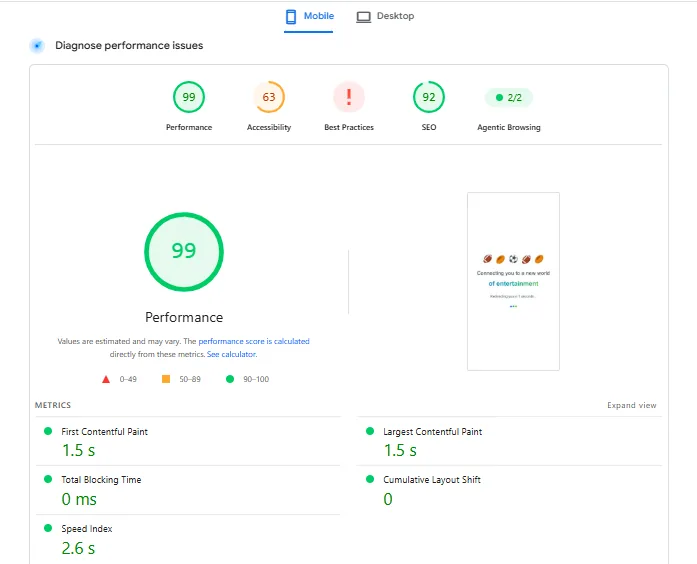
Task: Click Diagnose performance issues heading
Action: [x=129, y=45]
